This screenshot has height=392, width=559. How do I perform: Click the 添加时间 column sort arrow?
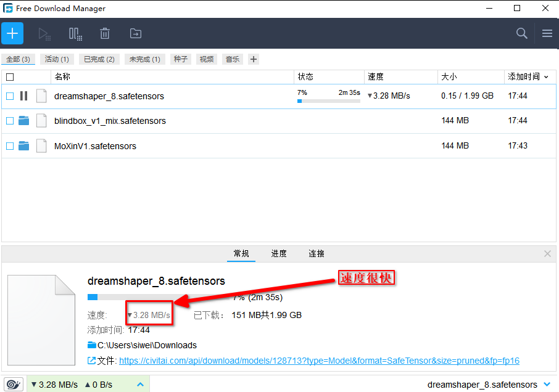point(546,77)
